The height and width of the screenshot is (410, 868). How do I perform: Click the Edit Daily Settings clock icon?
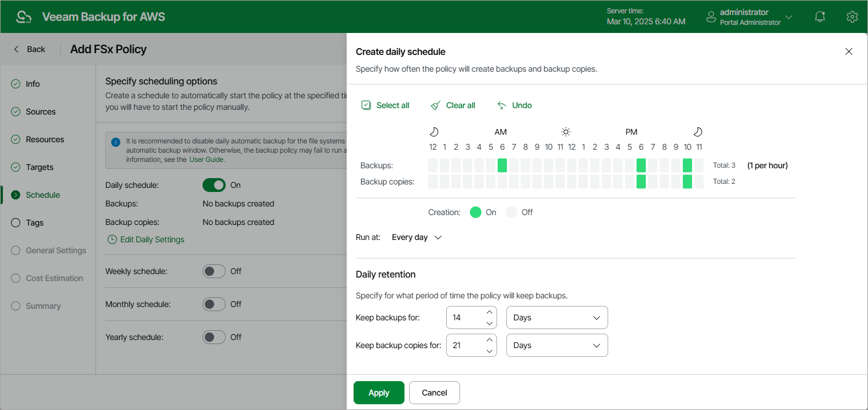click(112, 239)
